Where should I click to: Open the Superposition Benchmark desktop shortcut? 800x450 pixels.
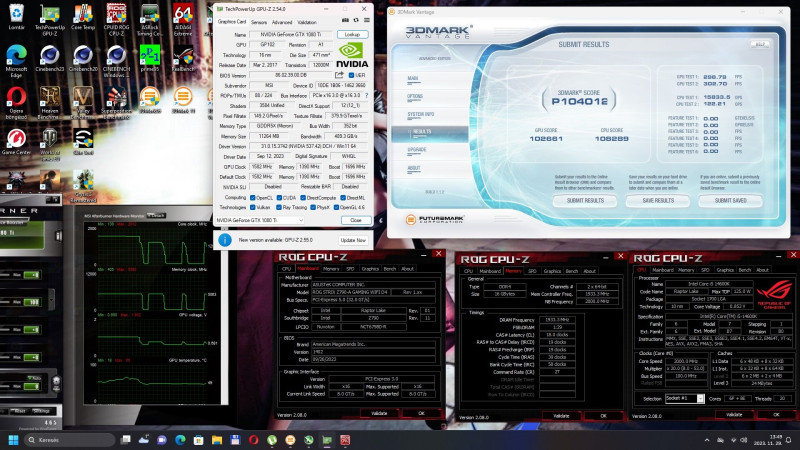(x=116, y=103)
